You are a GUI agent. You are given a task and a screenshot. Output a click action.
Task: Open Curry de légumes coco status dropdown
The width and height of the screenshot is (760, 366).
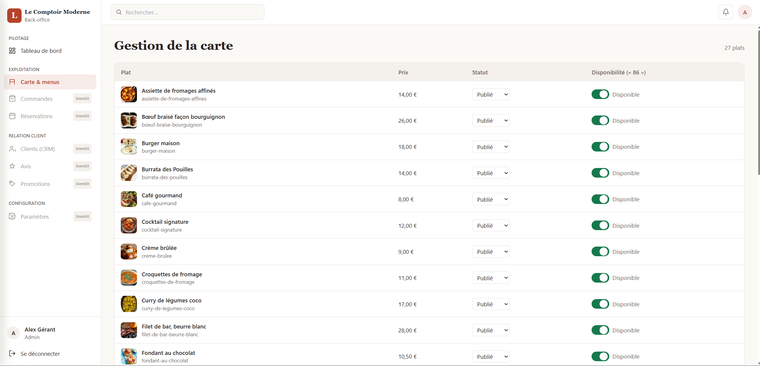tap(491, 304)
